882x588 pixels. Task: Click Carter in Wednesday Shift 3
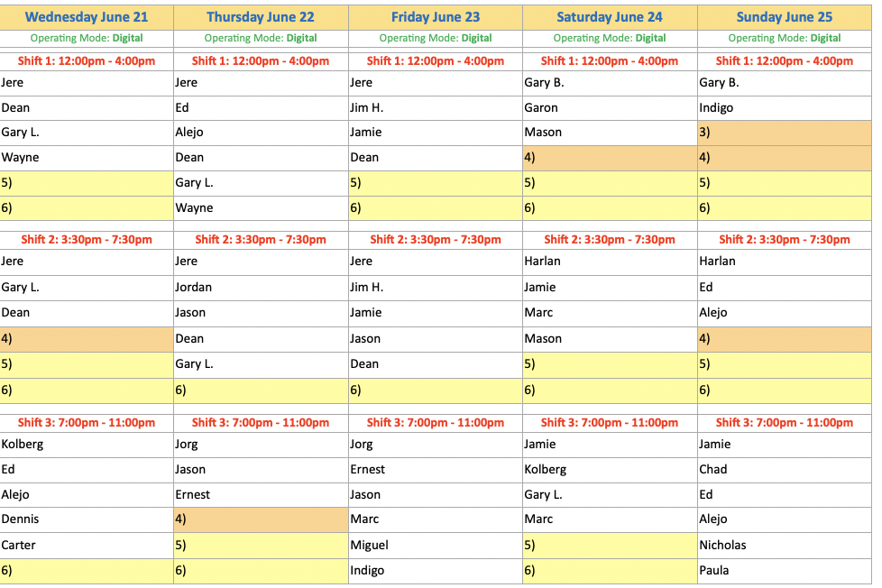[x=87, y=546]
